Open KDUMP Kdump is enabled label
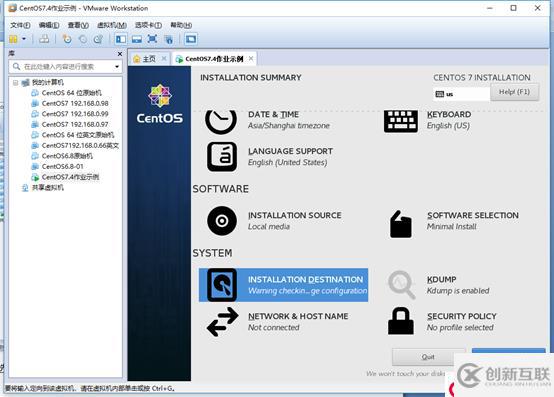The height and width of the screenshot is (397, 554). tap(458, 285)
